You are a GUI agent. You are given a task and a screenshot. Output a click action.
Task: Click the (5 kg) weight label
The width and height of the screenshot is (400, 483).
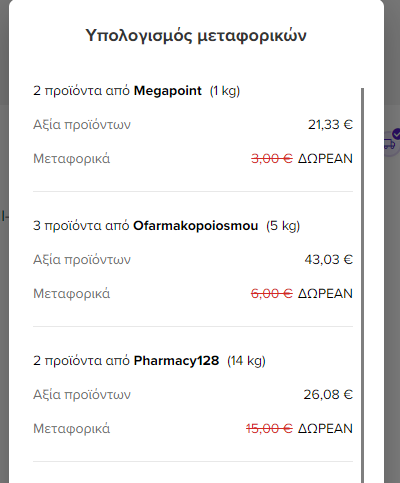coord(283,226)
